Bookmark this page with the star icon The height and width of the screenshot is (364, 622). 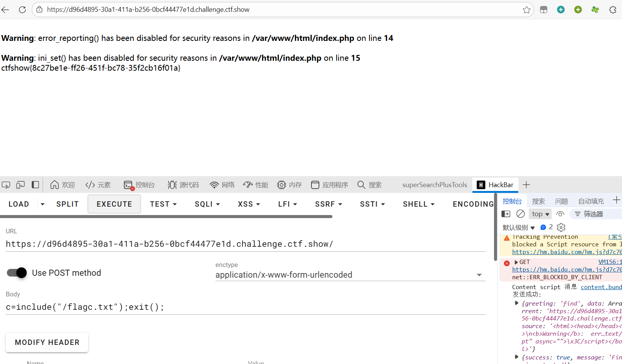(526, 10)
